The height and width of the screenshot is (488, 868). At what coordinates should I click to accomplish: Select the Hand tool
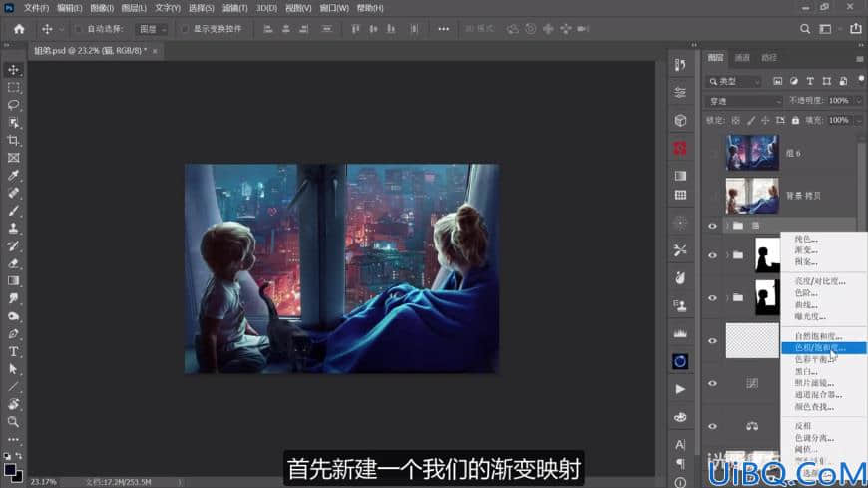point(13,404)
